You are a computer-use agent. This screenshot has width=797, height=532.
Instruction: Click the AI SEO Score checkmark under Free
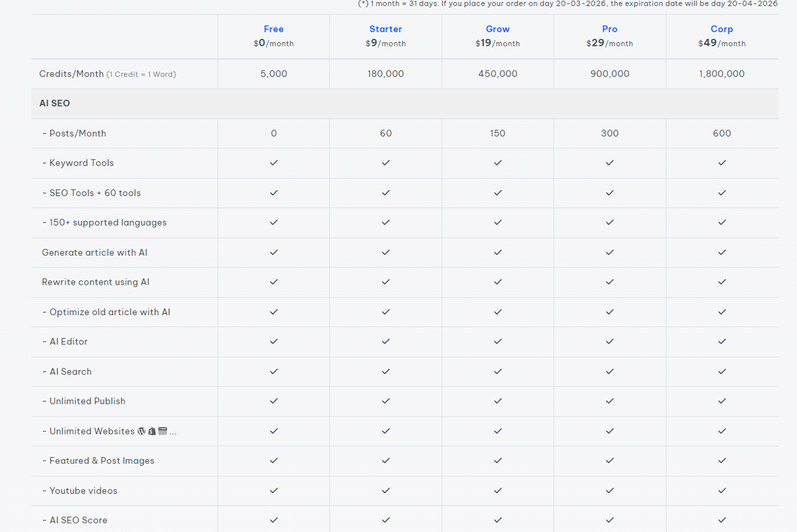274,520
